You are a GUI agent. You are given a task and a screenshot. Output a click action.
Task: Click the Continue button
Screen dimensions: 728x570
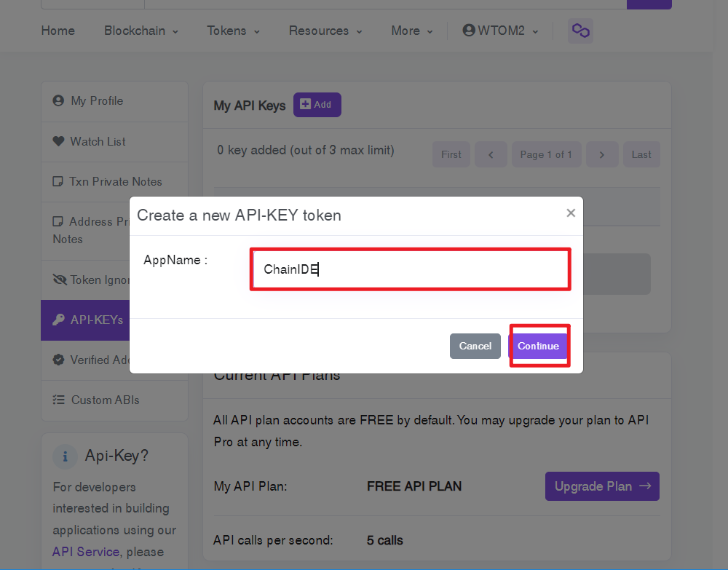point(539,346)
